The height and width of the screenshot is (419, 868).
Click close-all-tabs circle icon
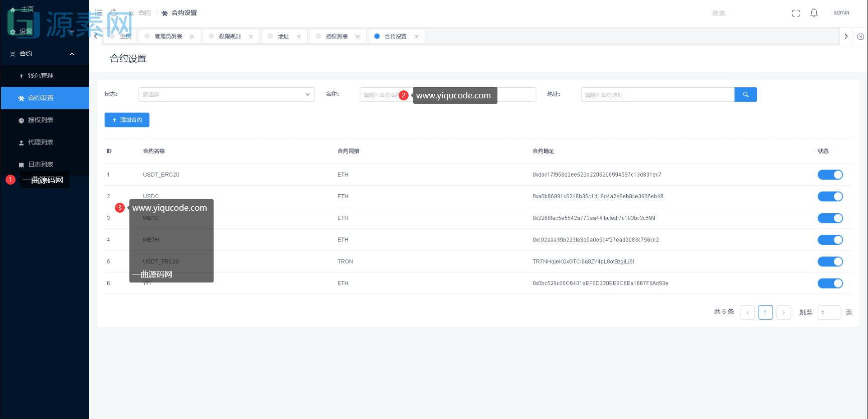860,37
